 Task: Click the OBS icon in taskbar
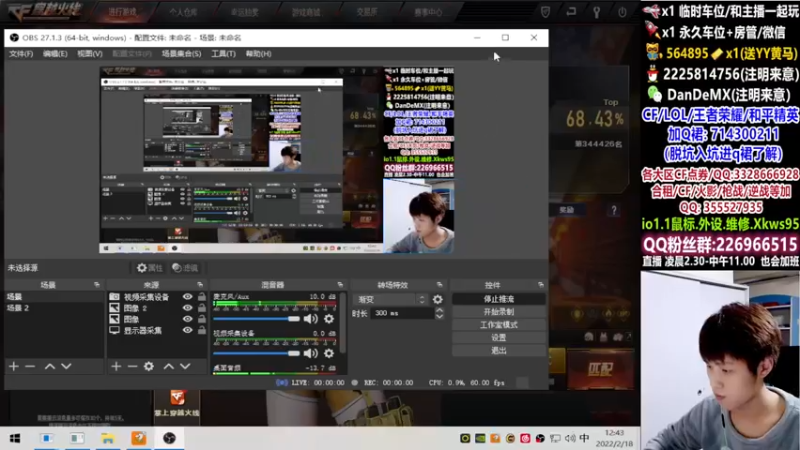(169, 438)
